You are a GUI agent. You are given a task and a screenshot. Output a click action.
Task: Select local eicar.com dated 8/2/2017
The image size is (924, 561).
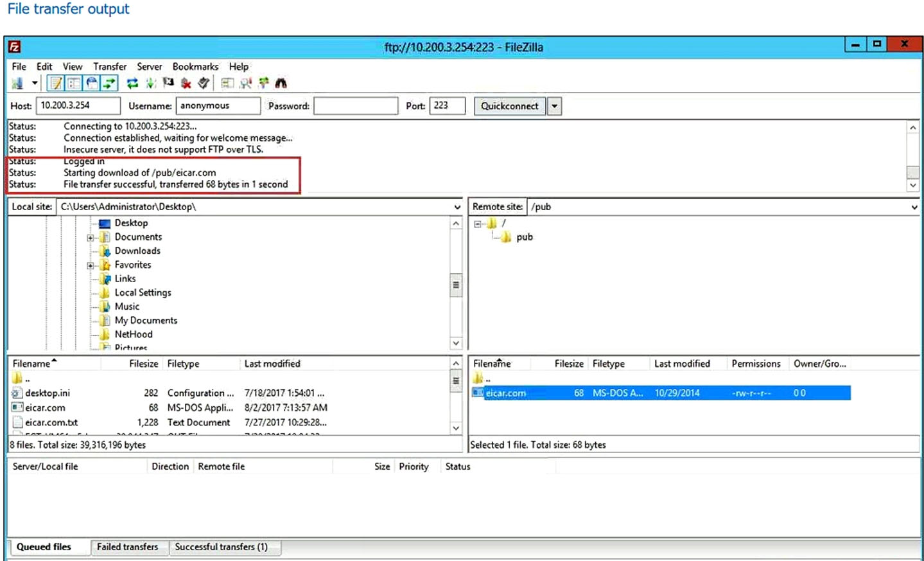(45, 407)
